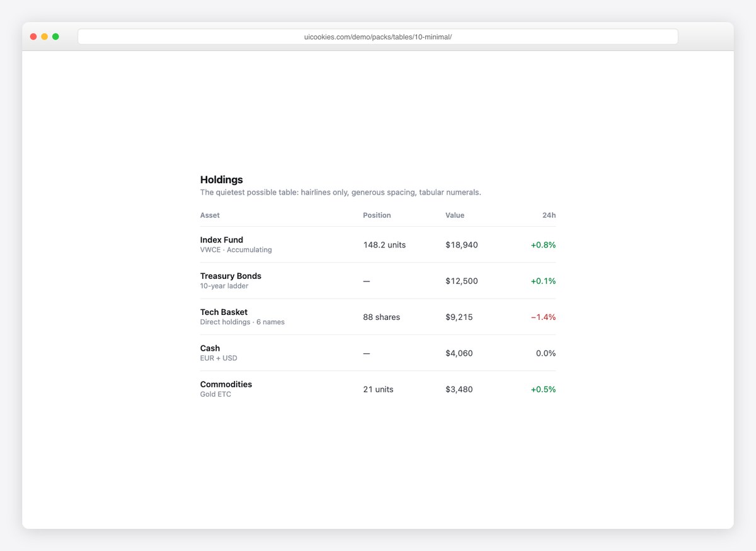The image size is (756, 551).
Task: Click the red close window button
Action: pos(33,37)
